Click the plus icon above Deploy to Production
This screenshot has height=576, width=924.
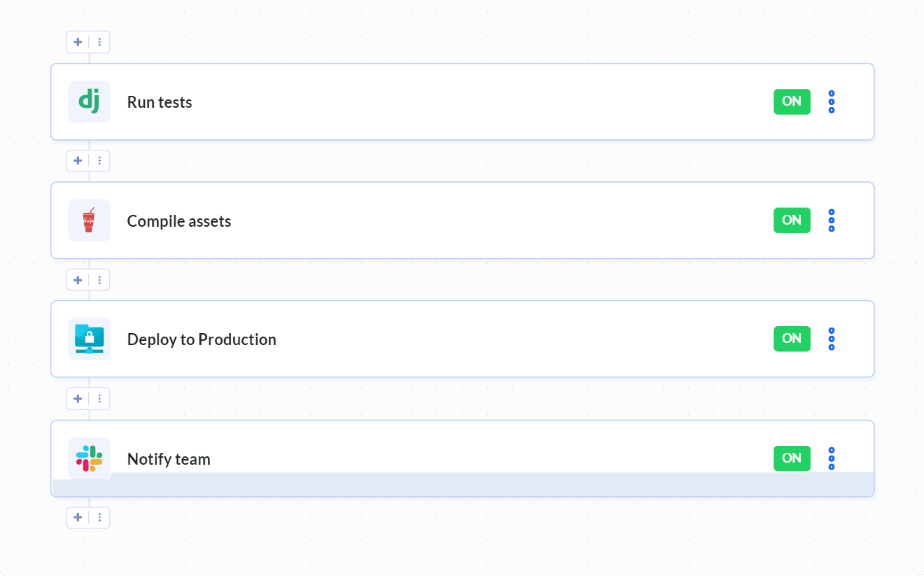tap(78, 279)
